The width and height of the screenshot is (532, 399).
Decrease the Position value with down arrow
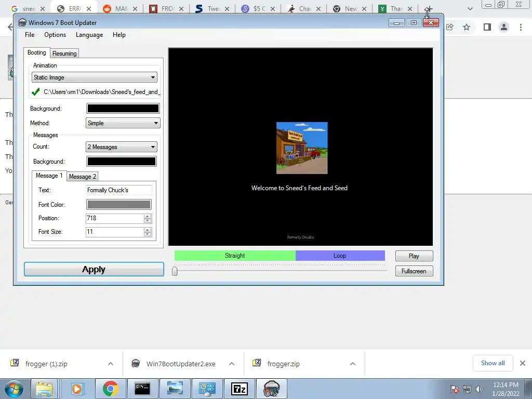click(x=147, y=220)
